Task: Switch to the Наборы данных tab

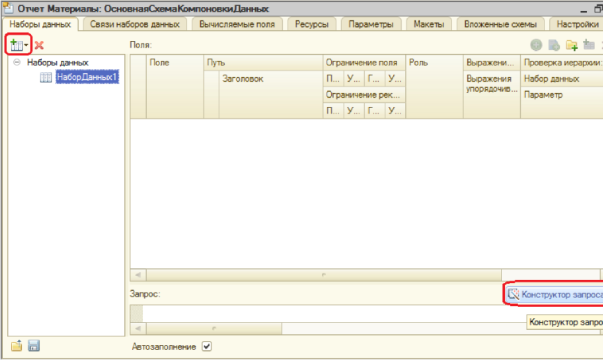Action: click(x=40, y=24)
